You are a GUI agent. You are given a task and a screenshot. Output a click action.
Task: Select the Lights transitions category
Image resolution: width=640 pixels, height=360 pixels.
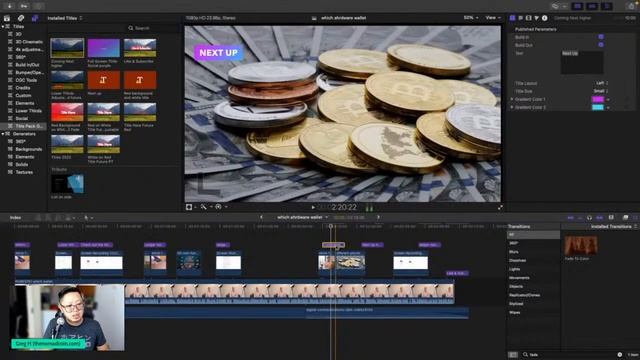[514, 269]
